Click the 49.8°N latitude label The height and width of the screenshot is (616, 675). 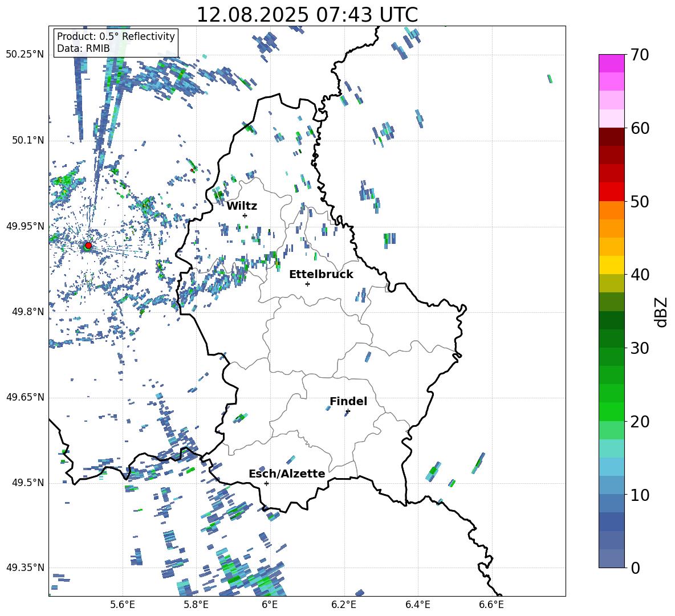click(27, 312)
